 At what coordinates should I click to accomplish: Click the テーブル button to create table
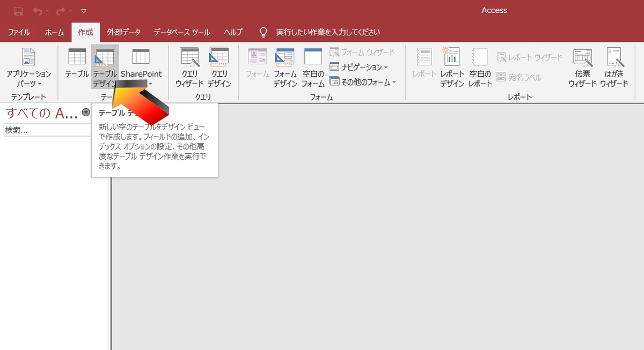77,63
